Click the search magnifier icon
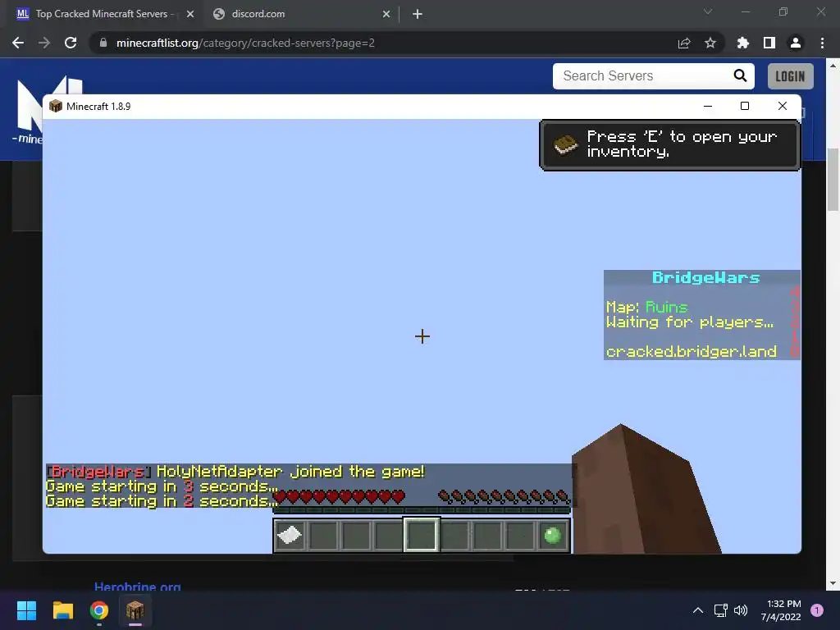The image size is (840, 630). pos(741,76)
